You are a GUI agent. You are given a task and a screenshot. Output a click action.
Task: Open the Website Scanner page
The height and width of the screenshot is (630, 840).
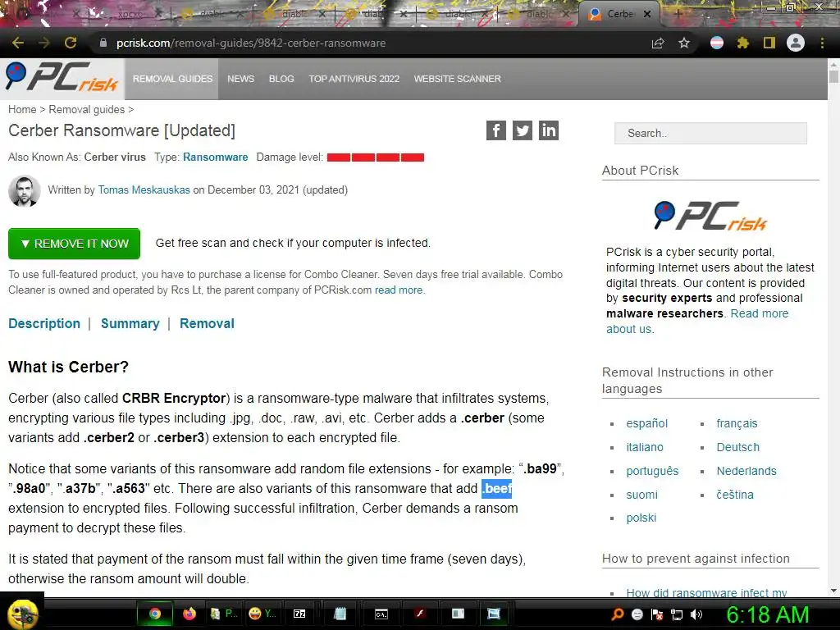pos(458,79)
